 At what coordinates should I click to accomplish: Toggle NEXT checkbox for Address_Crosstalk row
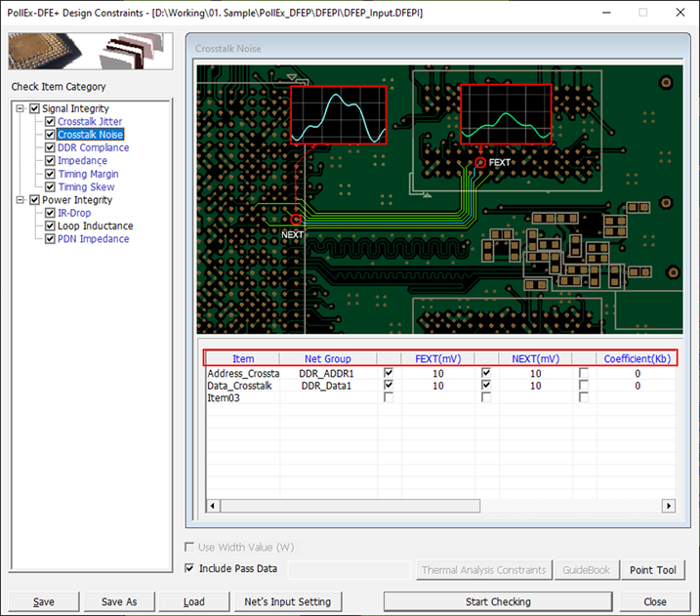pyautogui.click(x=486, y=373)
